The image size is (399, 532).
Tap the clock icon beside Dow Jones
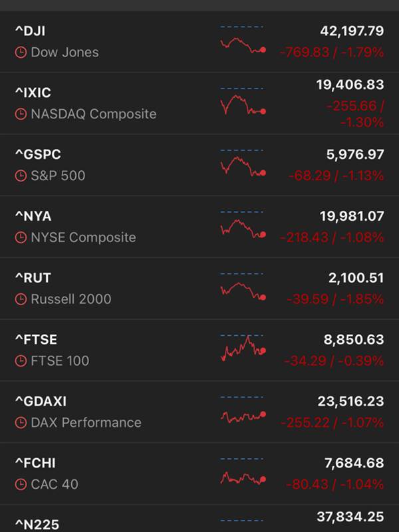tap(21, 53)
